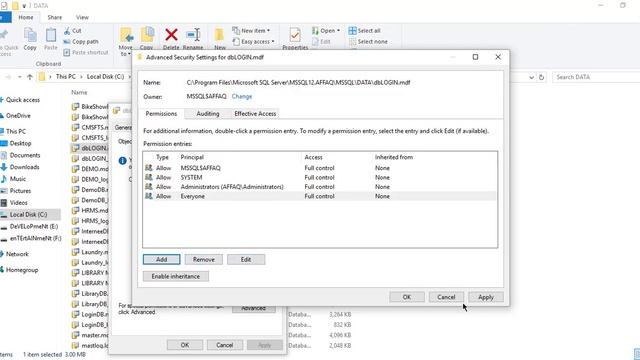Select the Administrators (AFFAQ\Administrators) entry
The width and height of the screenshot is (640, 360).
pos(320,187)
